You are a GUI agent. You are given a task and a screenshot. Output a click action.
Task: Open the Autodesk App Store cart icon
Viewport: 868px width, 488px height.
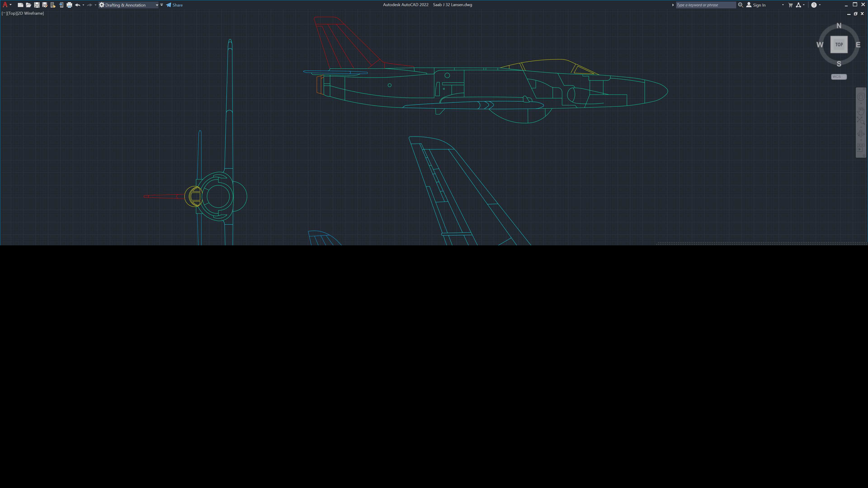790,5
